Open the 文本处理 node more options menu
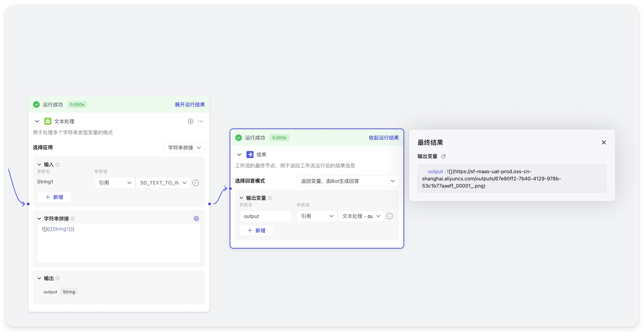Image resolution: width=644 pixels, height=332 pixels. click(201, 121)
